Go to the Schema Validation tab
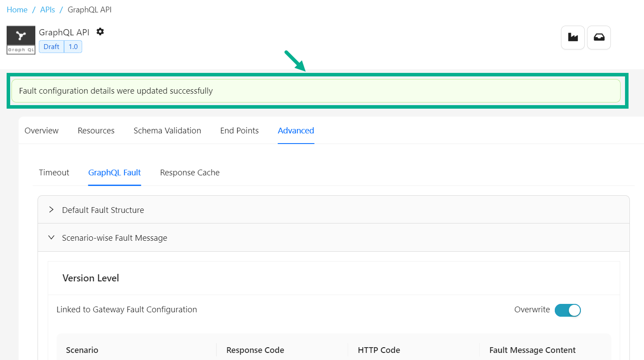 coord(167,131)
